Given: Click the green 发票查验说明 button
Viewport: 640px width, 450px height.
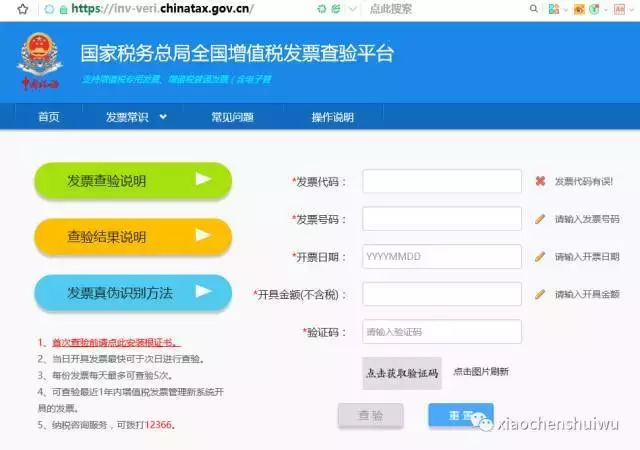Looking at the screenshot, I should pos(133,180).
